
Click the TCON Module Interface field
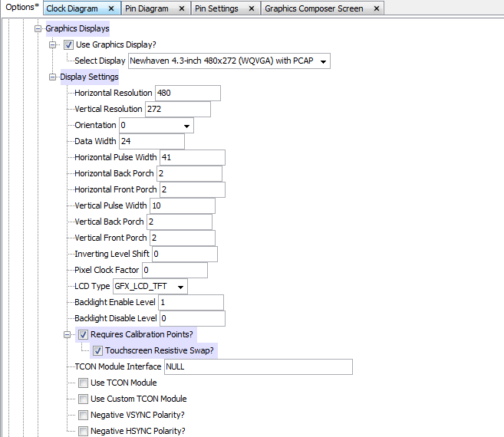pyautogui.click(x=258, y=366)
